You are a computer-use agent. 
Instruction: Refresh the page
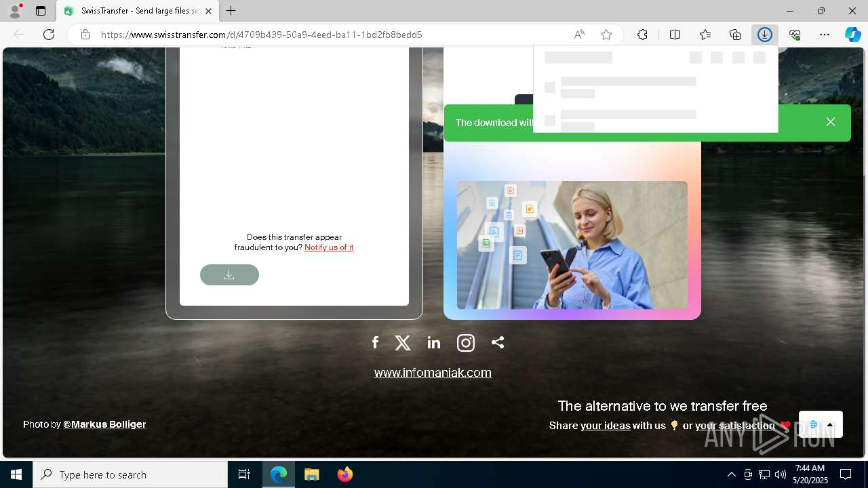[49, 35]
